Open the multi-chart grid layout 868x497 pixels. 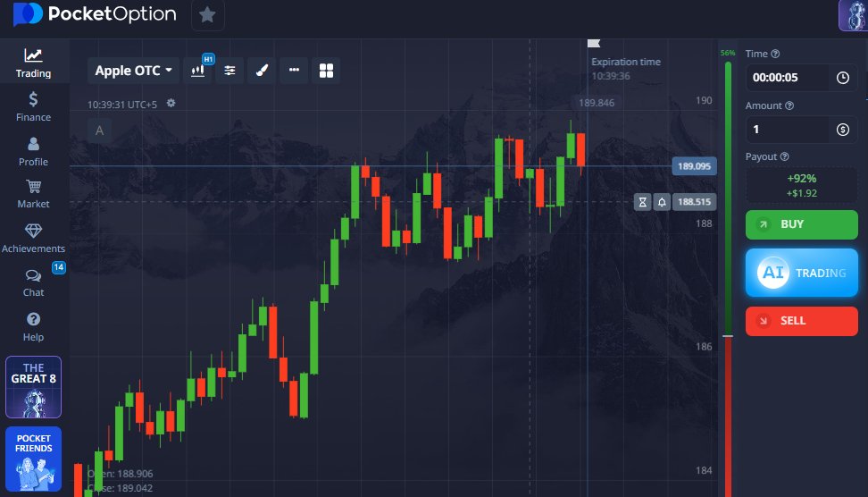click(326, 71)
